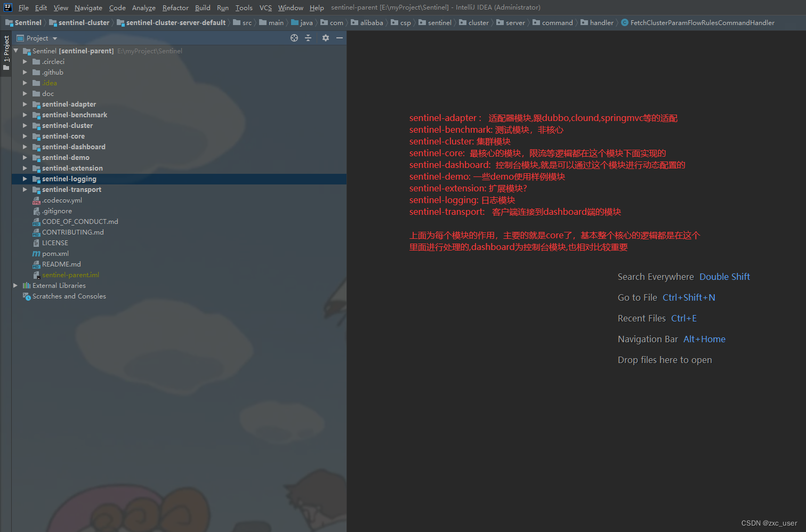This screenshot has height=532, width=806.
Task: Open the Refactor menu
Action: tap(175, 7)
